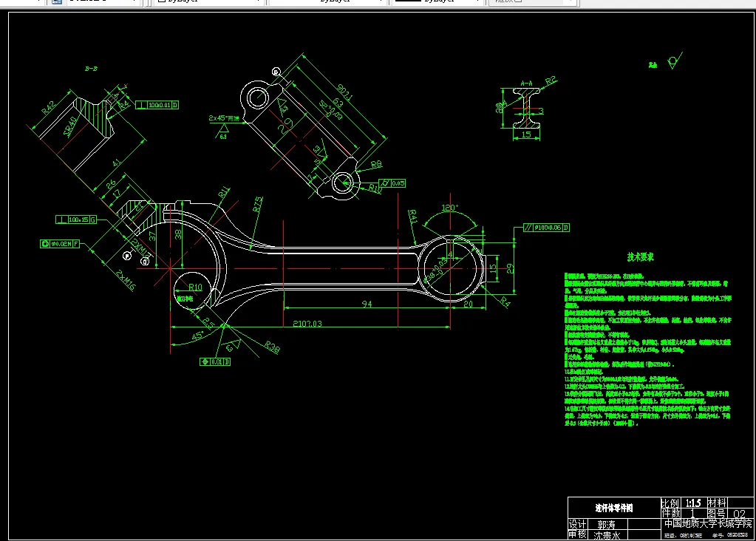This screenshot has width=756, height=541.
Task: Select the 3 web thickness dimension in A-A
Action: tap(542, 111)
